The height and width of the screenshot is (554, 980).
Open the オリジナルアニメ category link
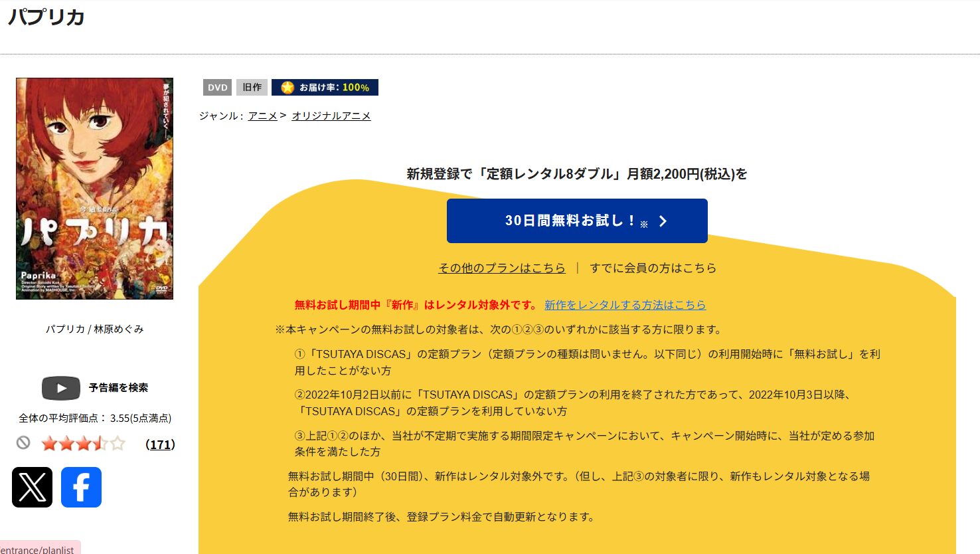coord(331,116)
